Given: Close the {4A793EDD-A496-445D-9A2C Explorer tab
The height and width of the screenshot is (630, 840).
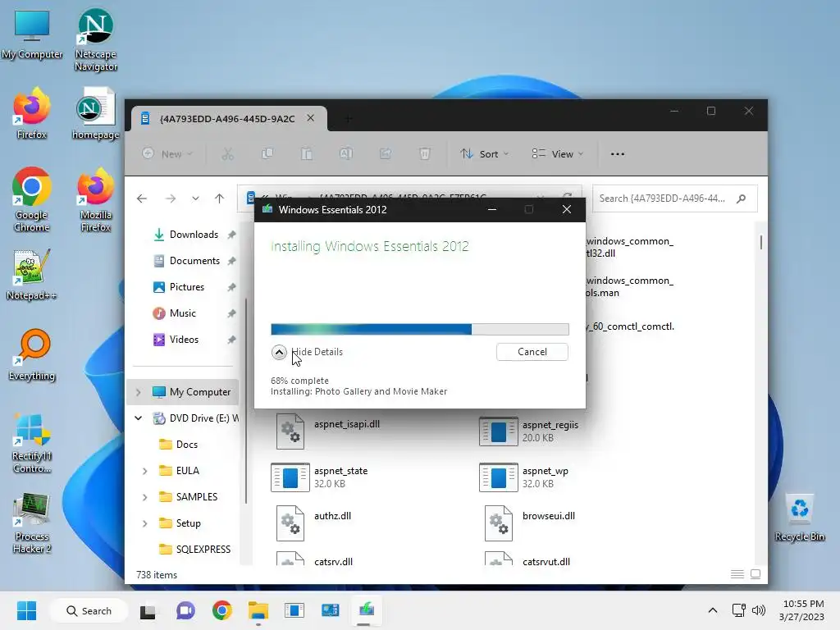Looking at the screenshot, I should pyautogui.click(x=311, y=118).
